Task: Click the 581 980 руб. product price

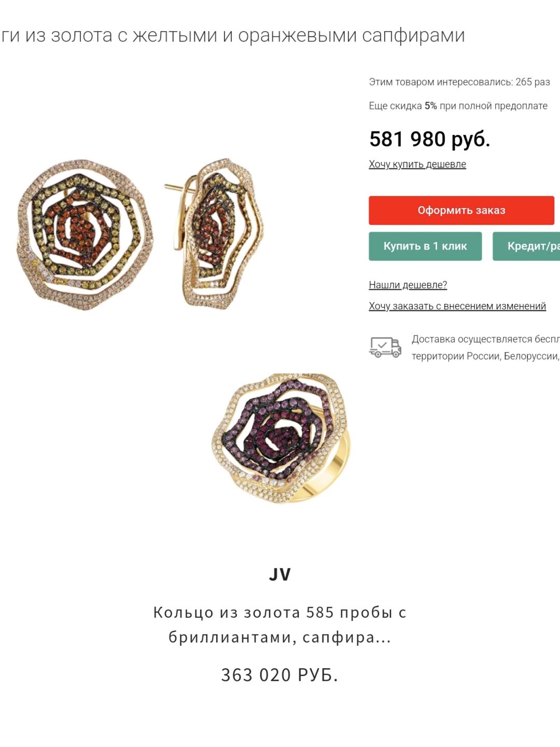Action: [x=430, y=139]
